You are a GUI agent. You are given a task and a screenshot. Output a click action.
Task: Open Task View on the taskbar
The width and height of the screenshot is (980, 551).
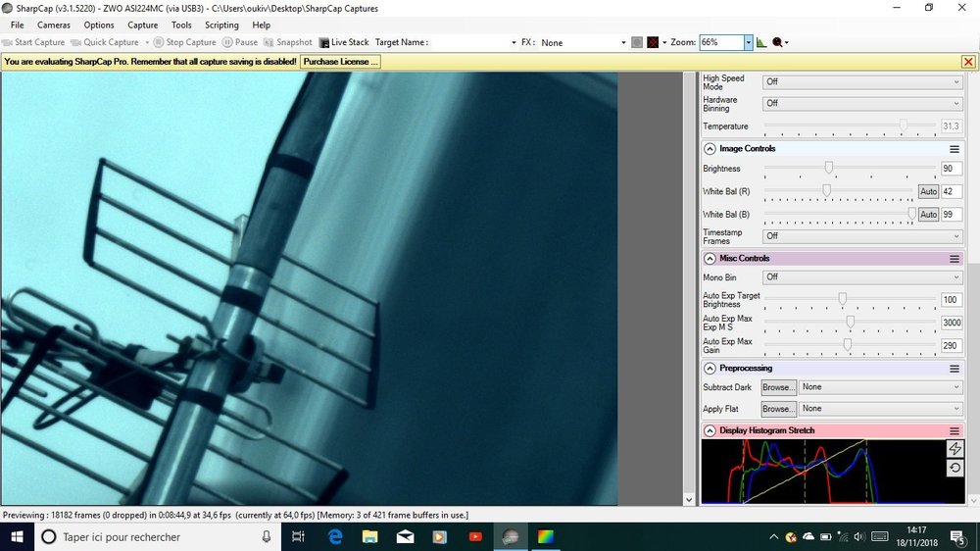[298, 536]
